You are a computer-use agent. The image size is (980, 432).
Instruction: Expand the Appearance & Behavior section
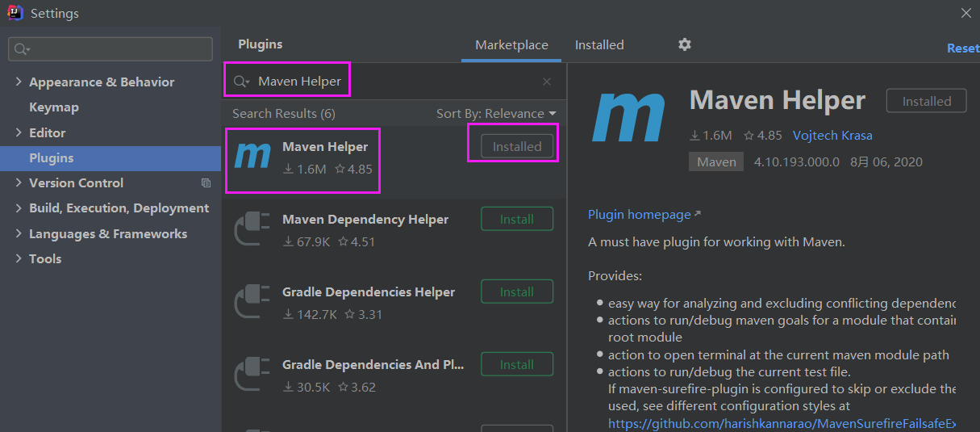pyautogui.click(x=19, y=82)
